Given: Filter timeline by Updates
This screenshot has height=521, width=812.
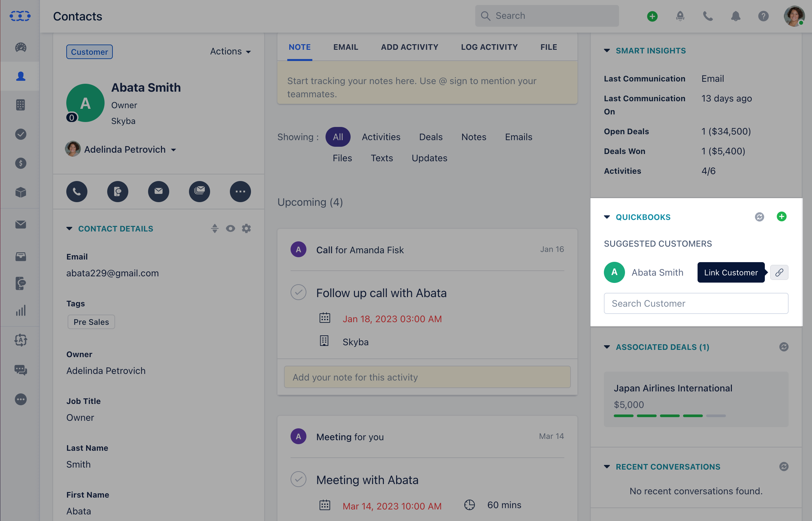Looking at the screenshot, I should point(429,158).
